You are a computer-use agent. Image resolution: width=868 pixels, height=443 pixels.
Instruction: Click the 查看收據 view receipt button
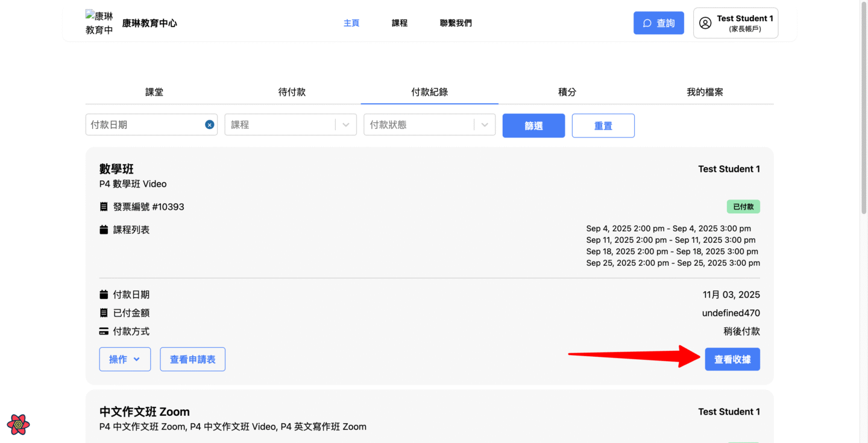[732, 359]
